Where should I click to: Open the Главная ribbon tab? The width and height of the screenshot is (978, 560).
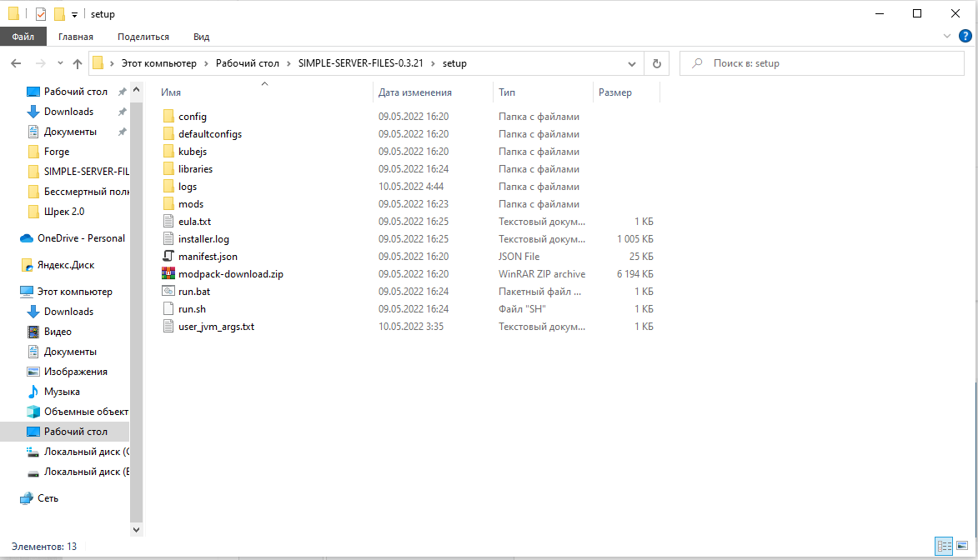76,37
